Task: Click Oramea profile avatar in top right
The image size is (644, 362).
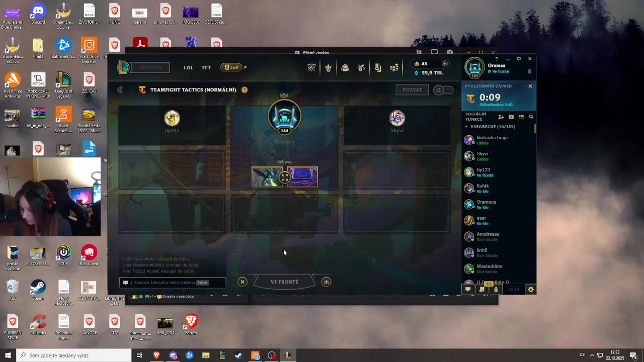Action: pyautogui.click(x=474, y=68)
